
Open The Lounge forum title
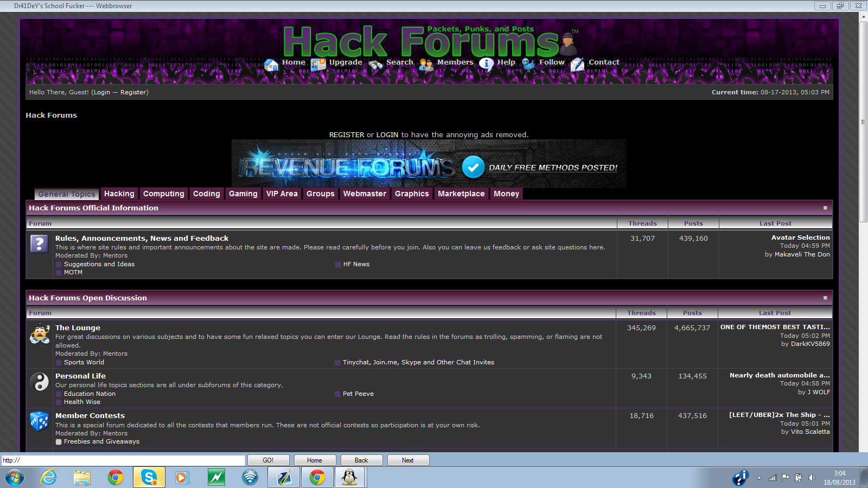click(78, 328)
